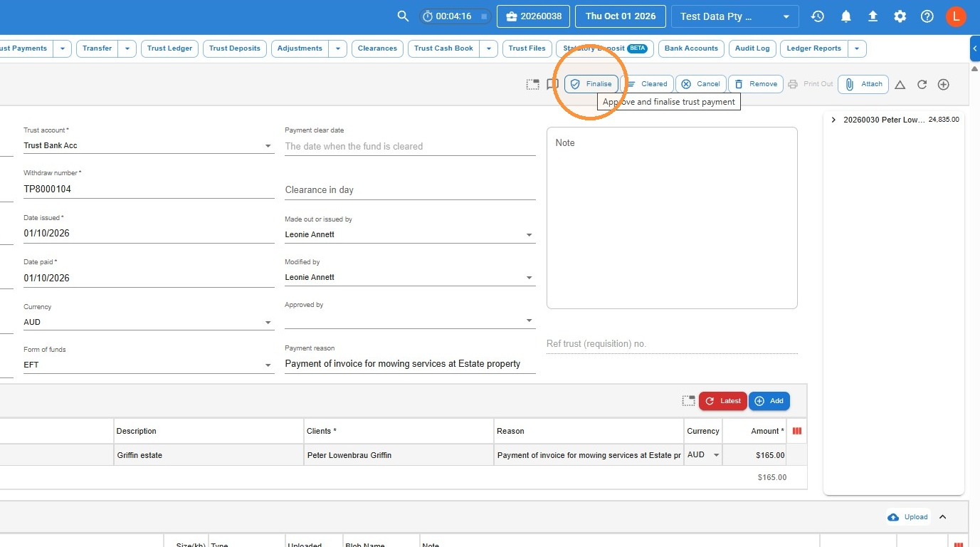Viewport: 980px width, 547px height.
Task: Open the Bank Accounts tab
Action: point(691,48)
